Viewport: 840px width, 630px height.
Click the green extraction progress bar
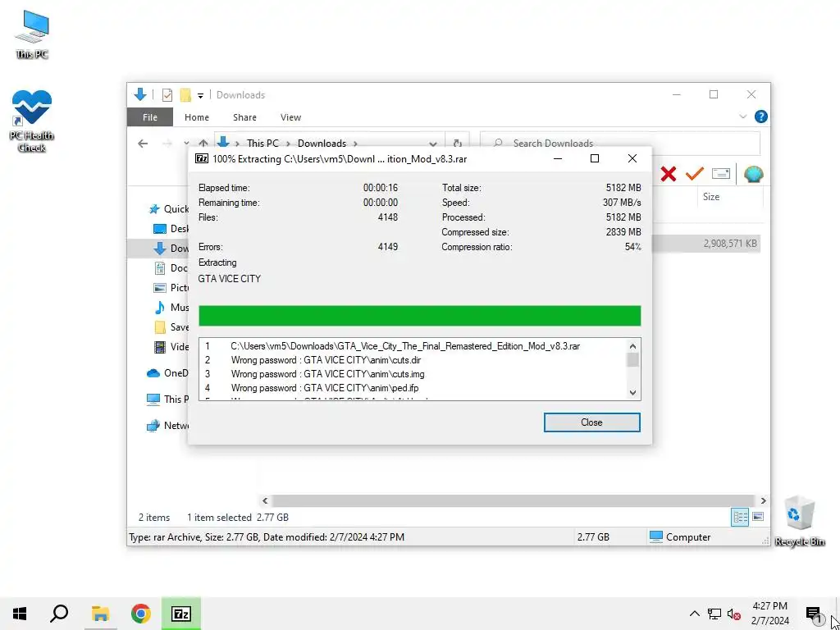pyautogui.click(x=419, y=316)
